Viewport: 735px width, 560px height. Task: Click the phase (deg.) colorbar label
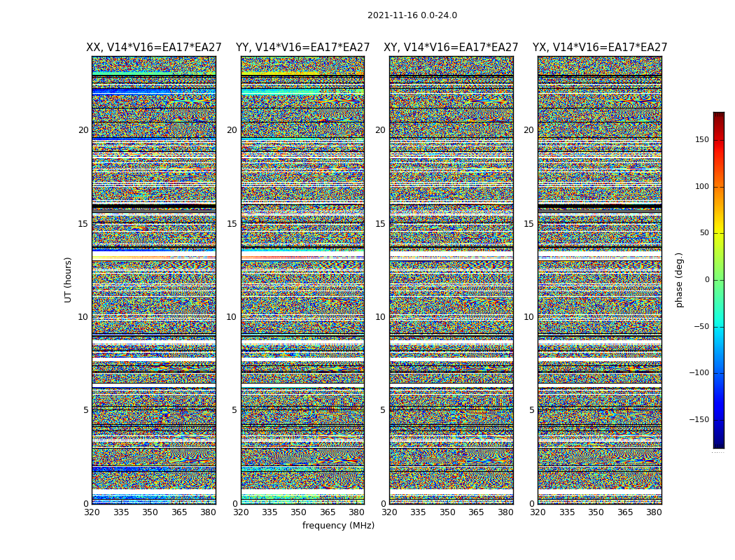pos(679,280)
